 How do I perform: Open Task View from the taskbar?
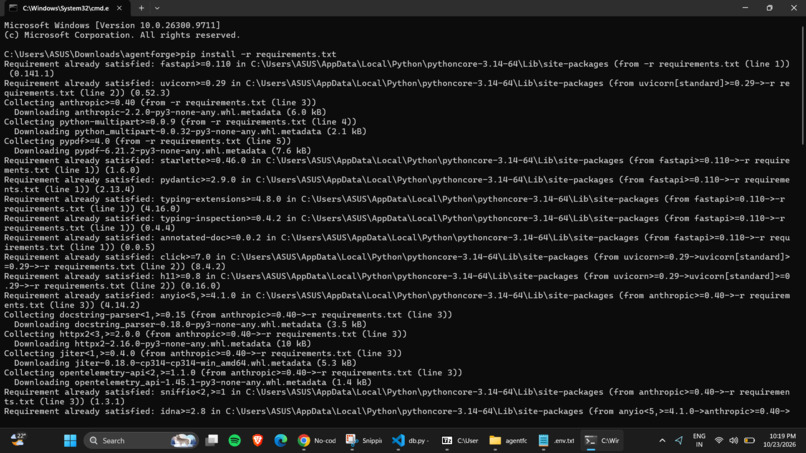212,441
